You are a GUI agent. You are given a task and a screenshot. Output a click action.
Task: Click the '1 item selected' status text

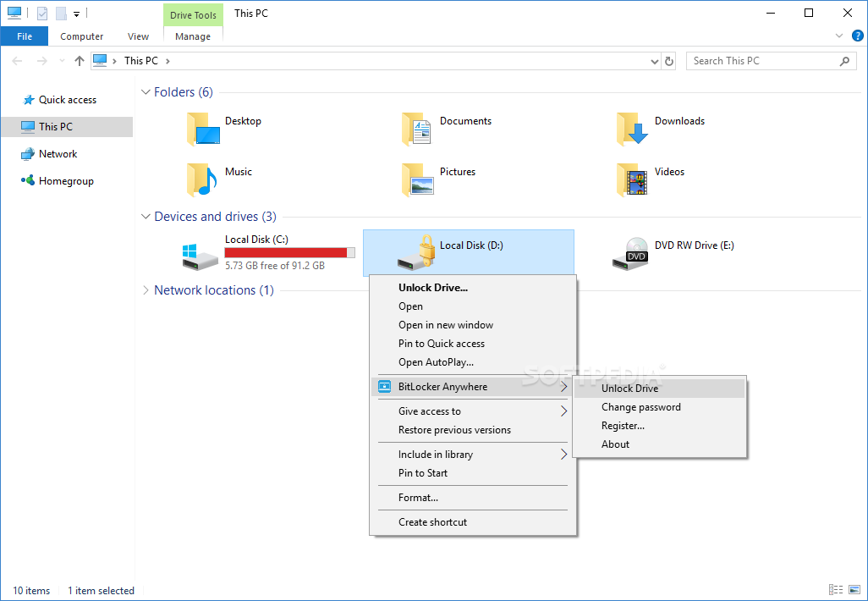click(102, 591)
